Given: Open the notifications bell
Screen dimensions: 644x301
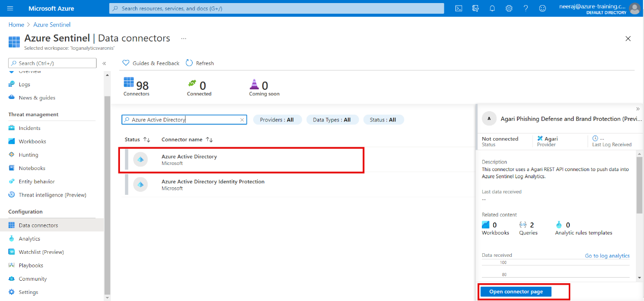Looking at the screenshot, I should point(492,8).
